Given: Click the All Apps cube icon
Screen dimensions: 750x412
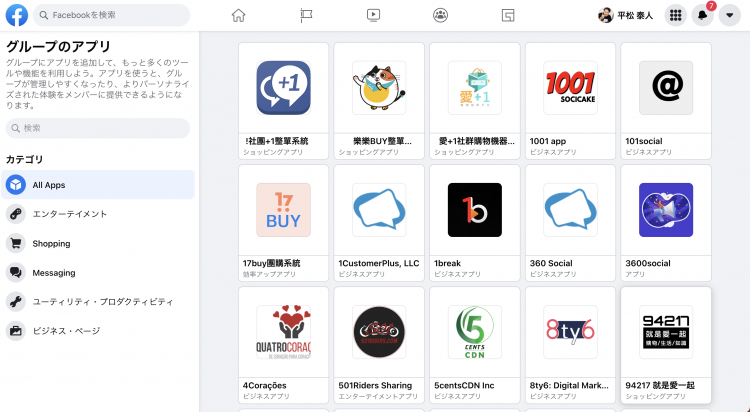Looking at the screenshot, I should coord(16,185).
